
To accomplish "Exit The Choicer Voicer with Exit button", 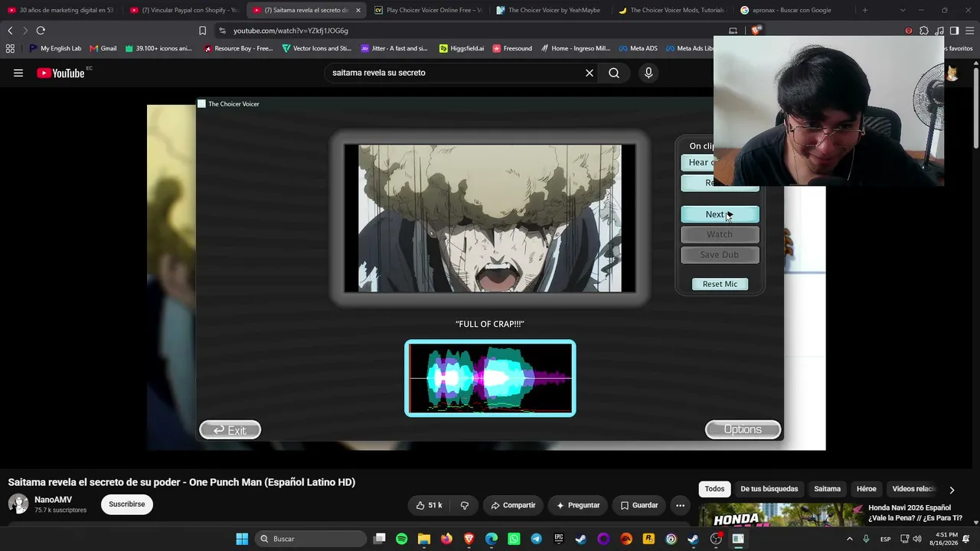I will click(x=230, y=430).
